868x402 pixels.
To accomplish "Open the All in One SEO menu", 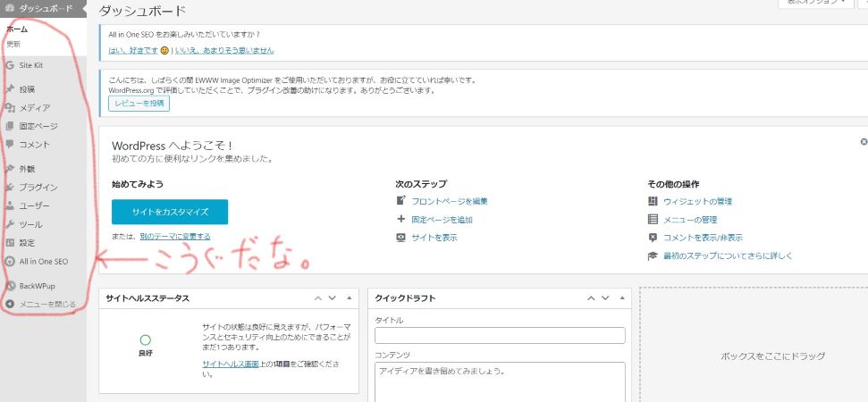I will click(43, 262).
